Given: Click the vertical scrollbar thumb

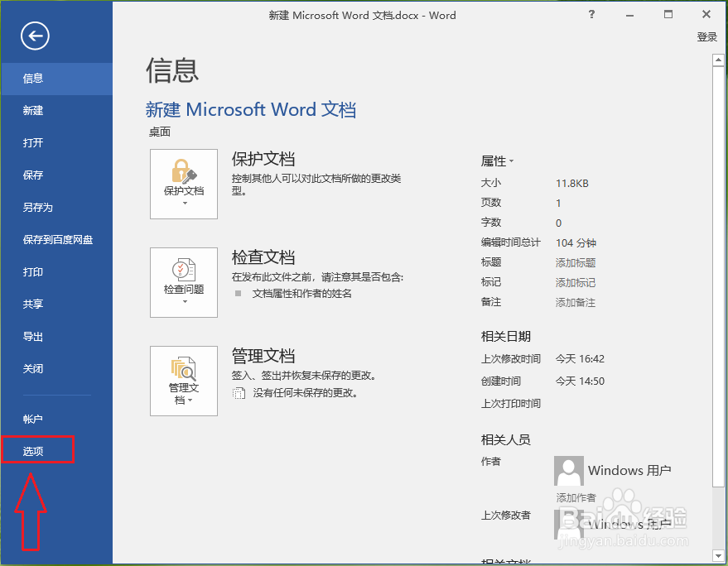Looking at the screenshot, I should [x=718, y=276].
